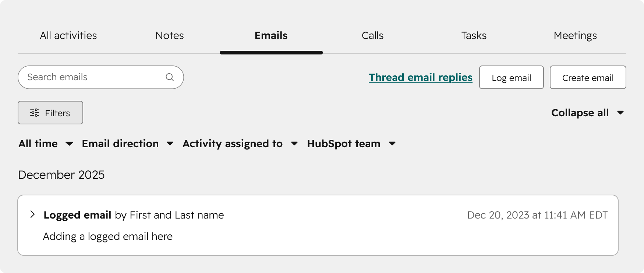This screenshot has height=273, width=644.
Task: Open the All time dropdown
Action: [46, 143]
